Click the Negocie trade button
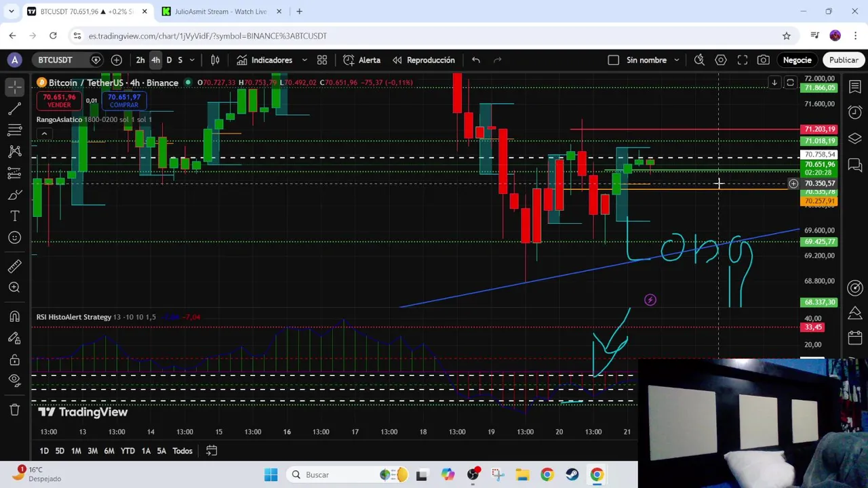This screenshot has height=488, width=868. tap(797, 60)
